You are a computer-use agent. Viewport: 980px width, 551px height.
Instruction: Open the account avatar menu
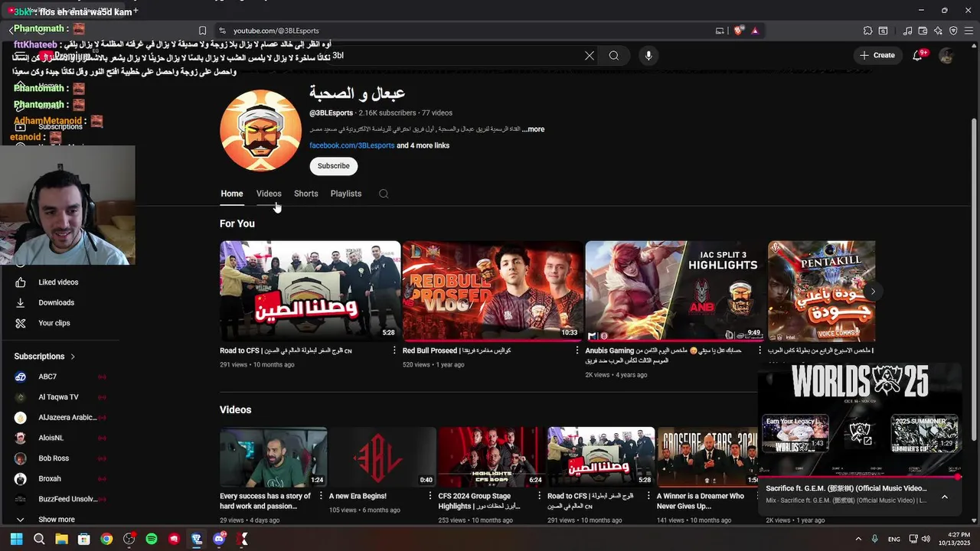[946, 56]
